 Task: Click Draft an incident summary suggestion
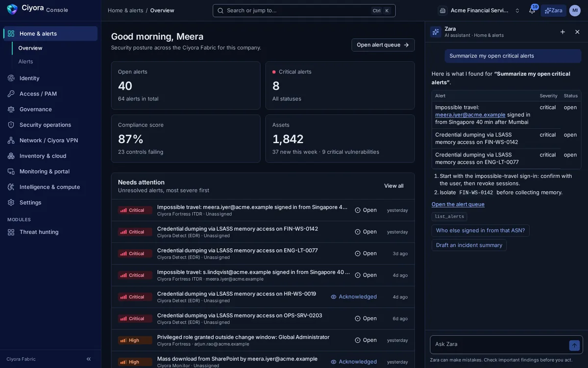point(469,245)
